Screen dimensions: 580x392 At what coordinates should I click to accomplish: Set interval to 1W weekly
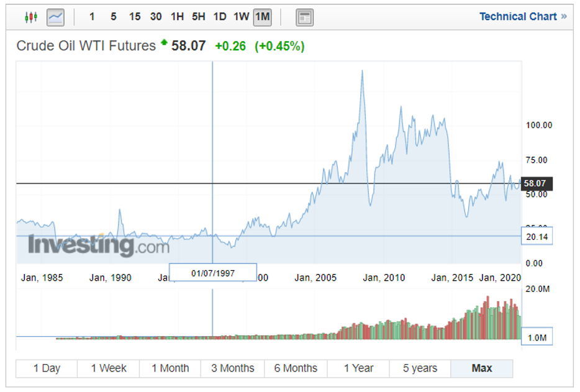[x=241, y=17]
